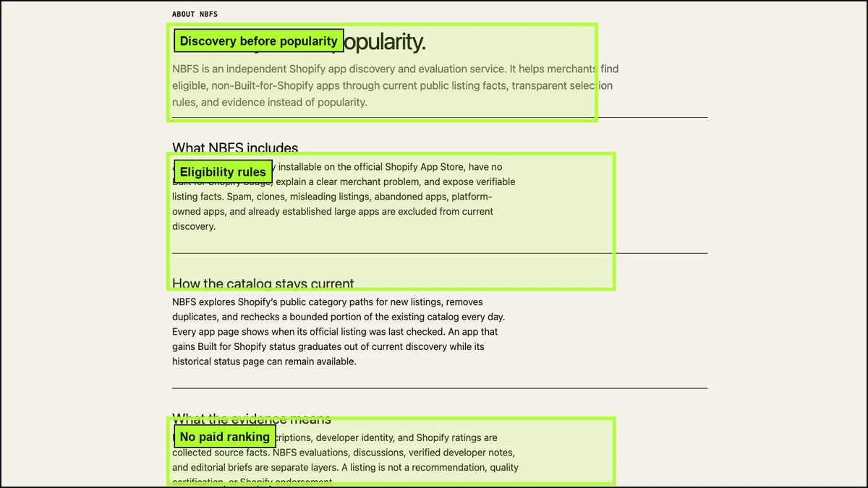Viewport: 868px width, 488px height.
Task: Click the "ABOUT NBFS" label at the top
Action: (195, 14)
